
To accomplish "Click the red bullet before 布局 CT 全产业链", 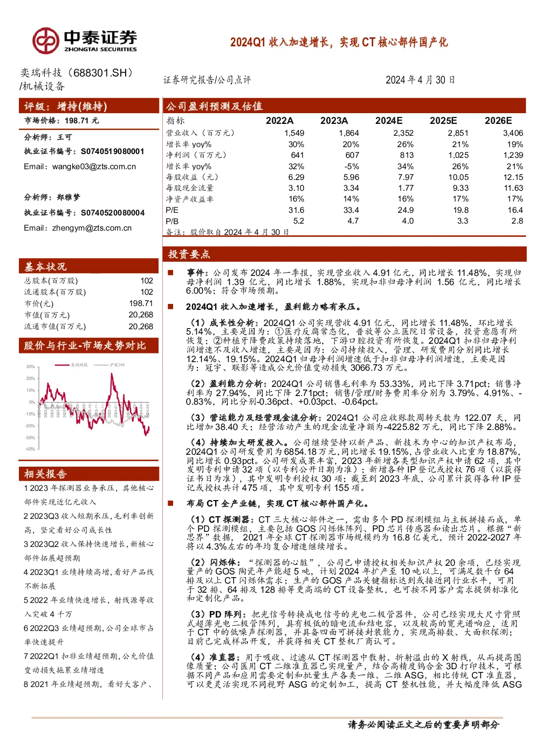I will [x=170, y=503].
